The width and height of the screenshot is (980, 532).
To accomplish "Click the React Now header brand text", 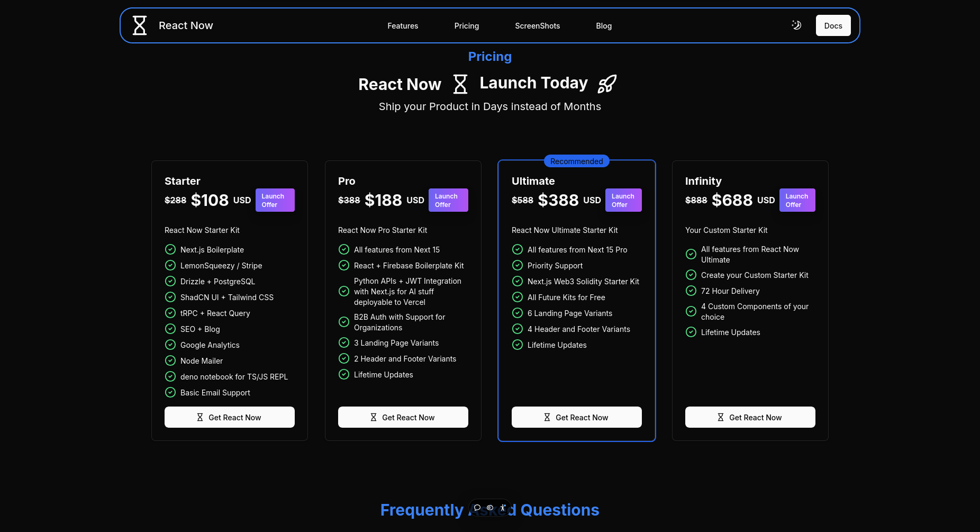I will pyautogui.click(x=186, y=25).
